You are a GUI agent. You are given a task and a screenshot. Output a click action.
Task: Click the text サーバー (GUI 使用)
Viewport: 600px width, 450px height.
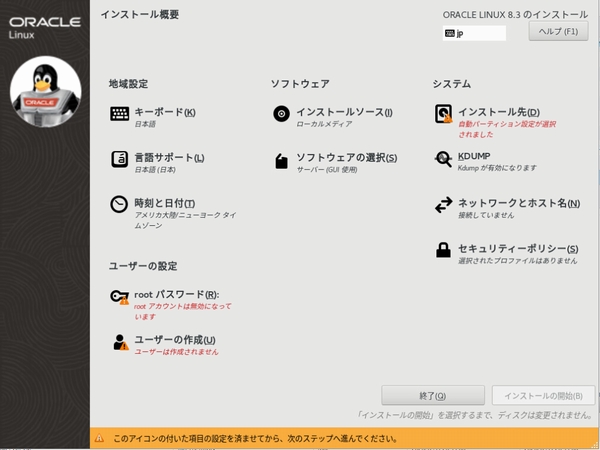coord(327,170)
